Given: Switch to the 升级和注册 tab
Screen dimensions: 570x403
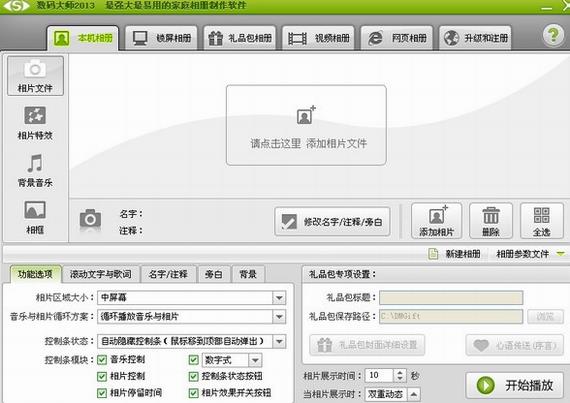Looking at the screenshot, I should 475,38.
